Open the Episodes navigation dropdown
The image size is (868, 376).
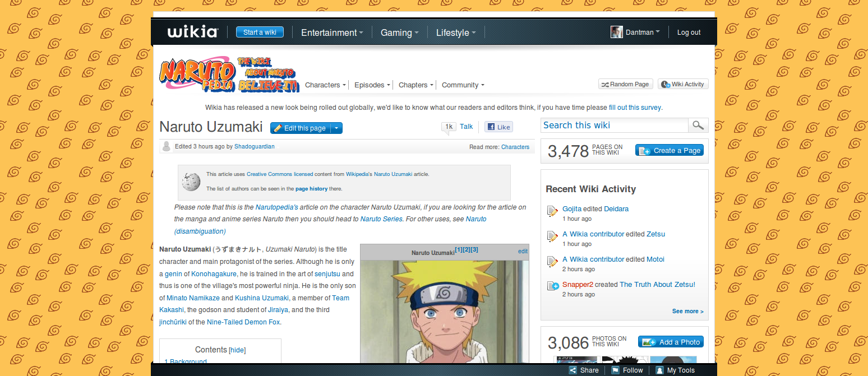pyautogui.click(x=372, y=85)
